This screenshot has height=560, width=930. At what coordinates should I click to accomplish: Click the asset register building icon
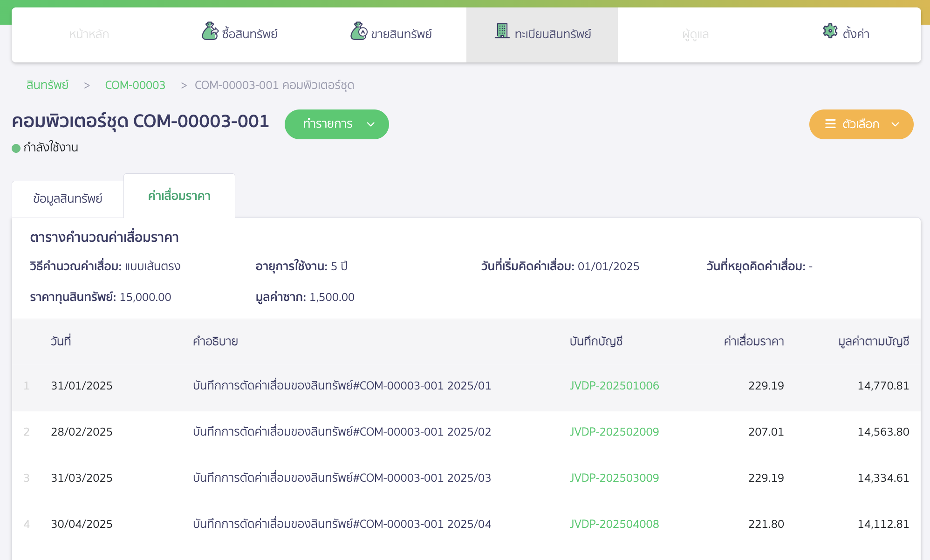[502, 31]
